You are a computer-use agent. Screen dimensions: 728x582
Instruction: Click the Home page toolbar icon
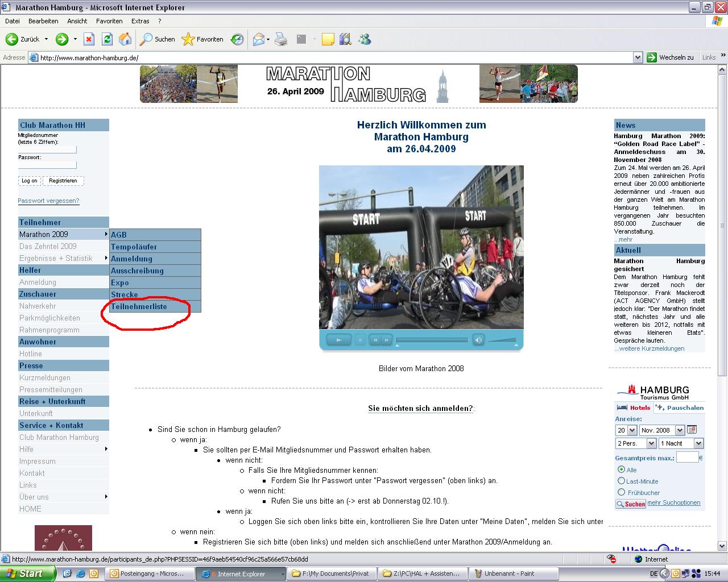125,39
